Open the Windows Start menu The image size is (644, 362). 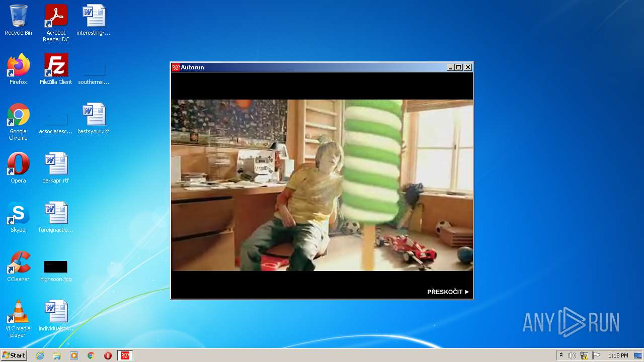[14, 355]
